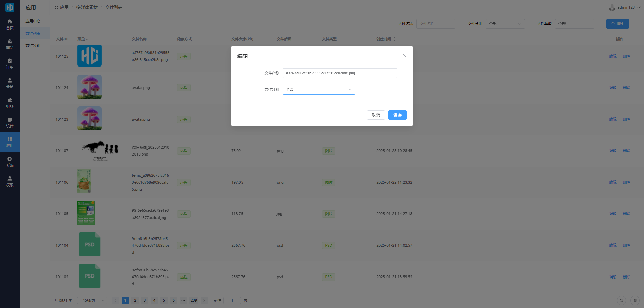
Task: Expand the 文件分组 dropdown in edit dialog
Action: pos(319,89)
